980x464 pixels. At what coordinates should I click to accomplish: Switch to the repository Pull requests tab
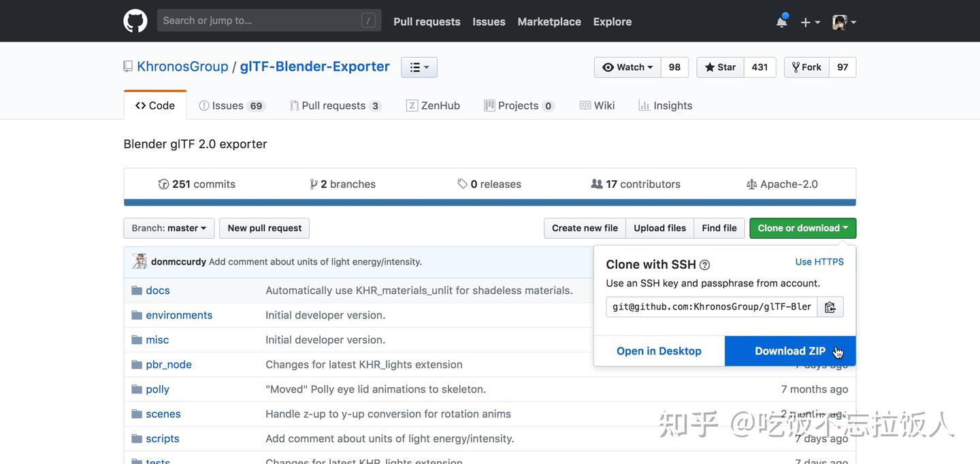click(x=335, y=105)
